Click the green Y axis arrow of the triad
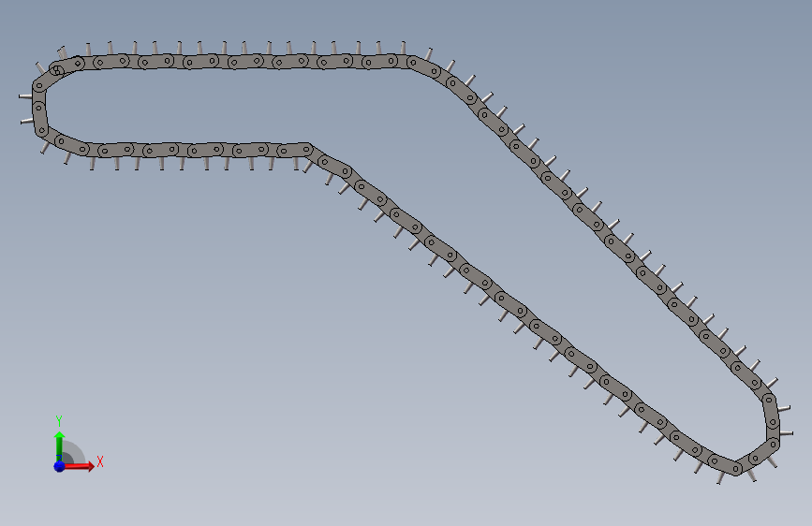812x526 pixels. coord(60,446)
